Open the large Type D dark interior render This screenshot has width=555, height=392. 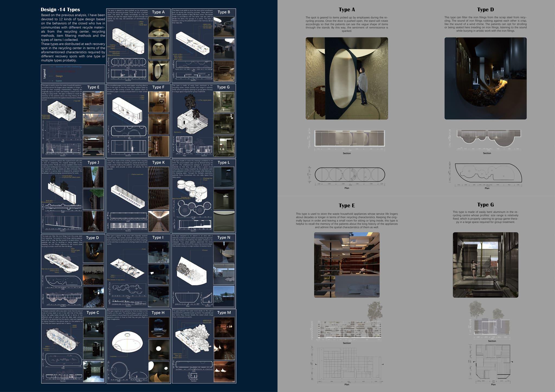[485, 79]
